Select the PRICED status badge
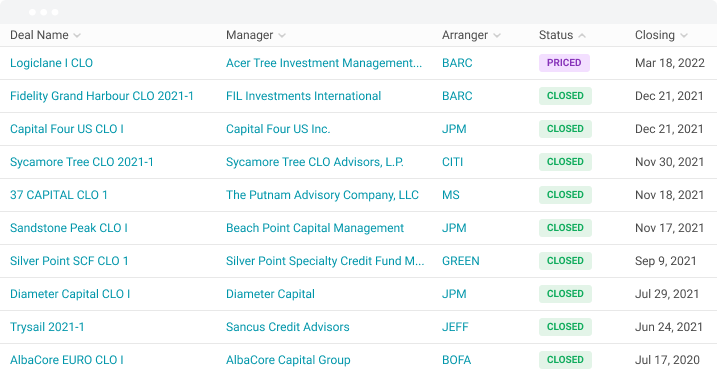Viewport: 717px width, 376px height. point(564,63)
